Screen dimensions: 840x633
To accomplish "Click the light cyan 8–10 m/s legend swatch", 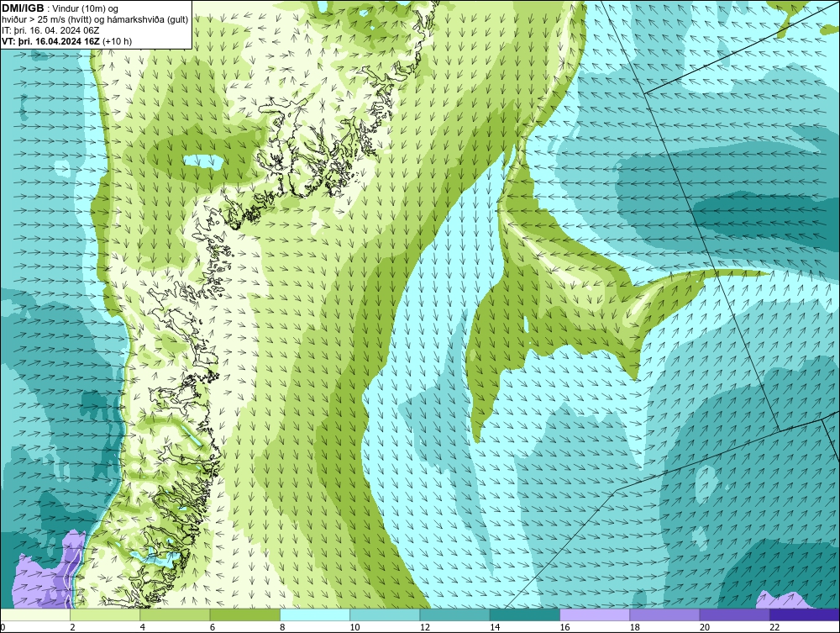I will pos(315,615).
